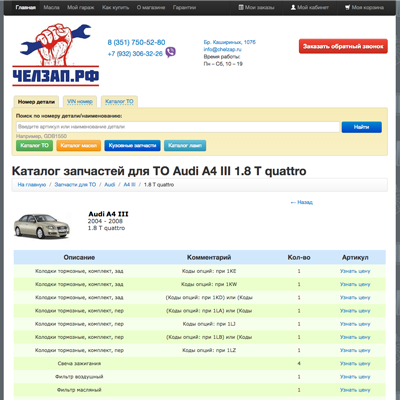Select the Описание column header

tap(79, 257)
